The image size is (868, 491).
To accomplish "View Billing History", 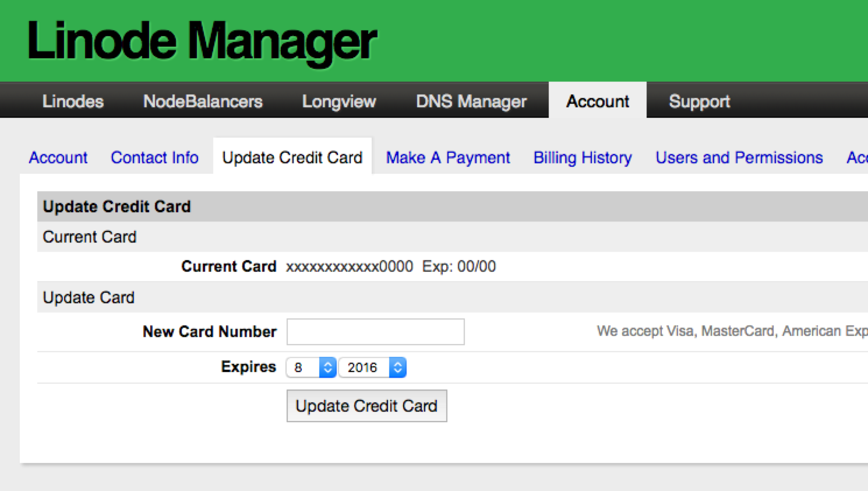I will coord(583,157).
